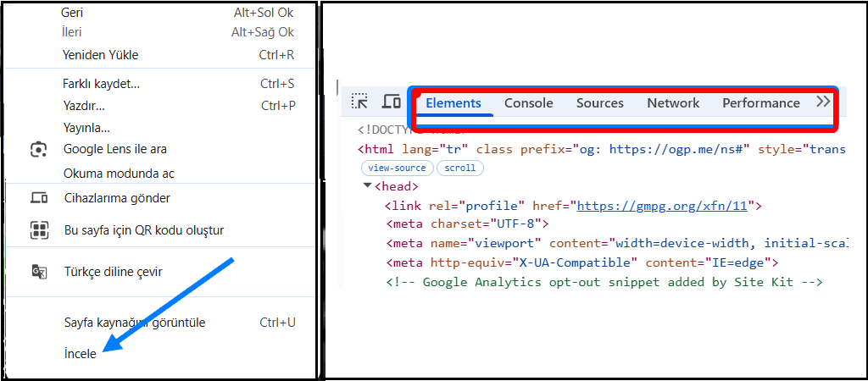This screenshot has height=381, width=868.
Task: Click the translate icon beside Türkçe diline çevir
Action: [x=39, y=272]
